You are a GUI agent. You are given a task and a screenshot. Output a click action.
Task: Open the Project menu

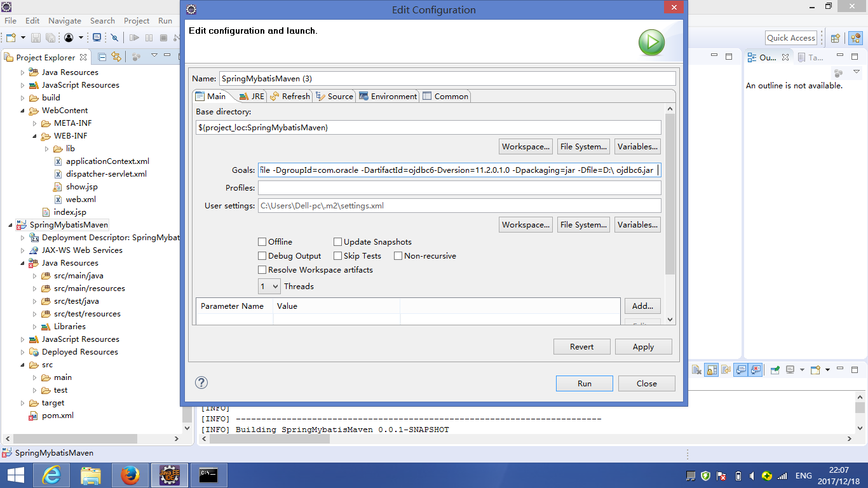(137, 20)
